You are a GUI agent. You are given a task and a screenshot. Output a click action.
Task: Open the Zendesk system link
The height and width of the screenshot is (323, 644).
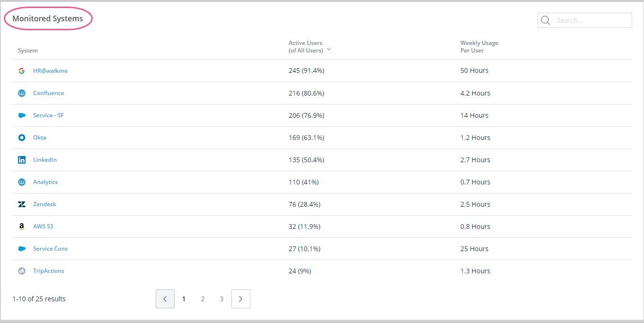coord(44,204)
